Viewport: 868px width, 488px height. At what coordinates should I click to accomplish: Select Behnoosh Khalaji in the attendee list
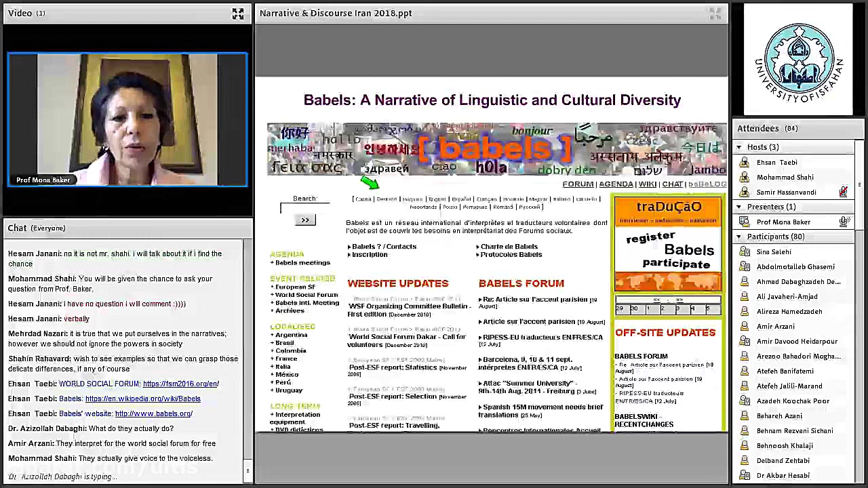tap(784, 446)
